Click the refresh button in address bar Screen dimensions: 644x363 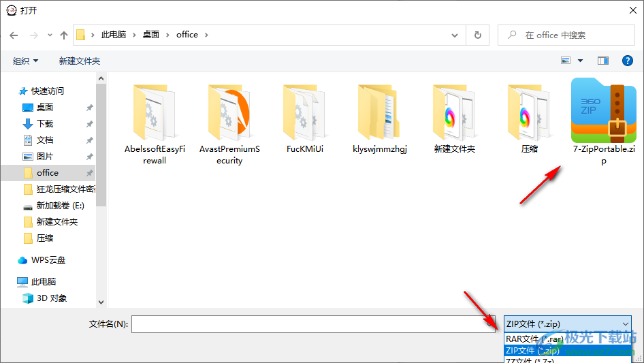coord(478,35)
